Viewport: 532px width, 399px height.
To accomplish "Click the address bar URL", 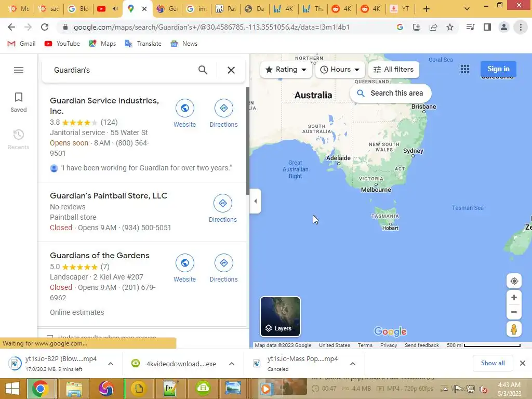I will pyautogui.click(x=212, y=27).
